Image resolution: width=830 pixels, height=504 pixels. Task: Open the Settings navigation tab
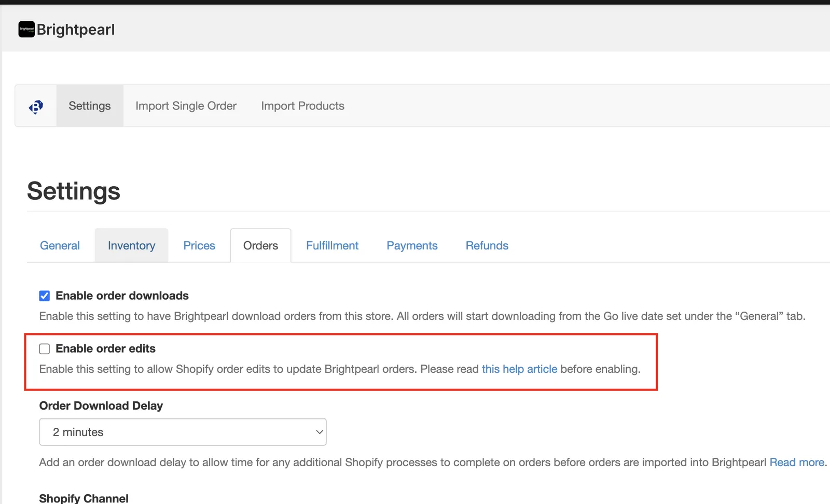pyautogui.click(x=90, y=106)
